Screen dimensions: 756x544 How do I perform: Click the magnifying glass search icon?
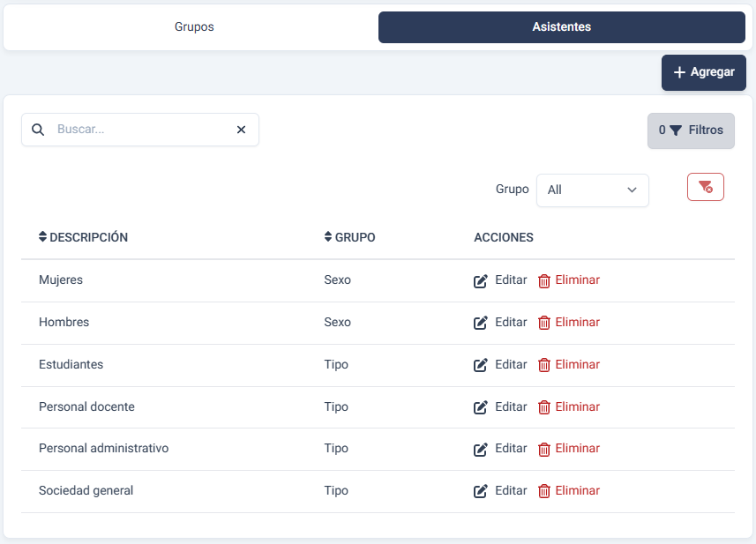tap(38, 130)
